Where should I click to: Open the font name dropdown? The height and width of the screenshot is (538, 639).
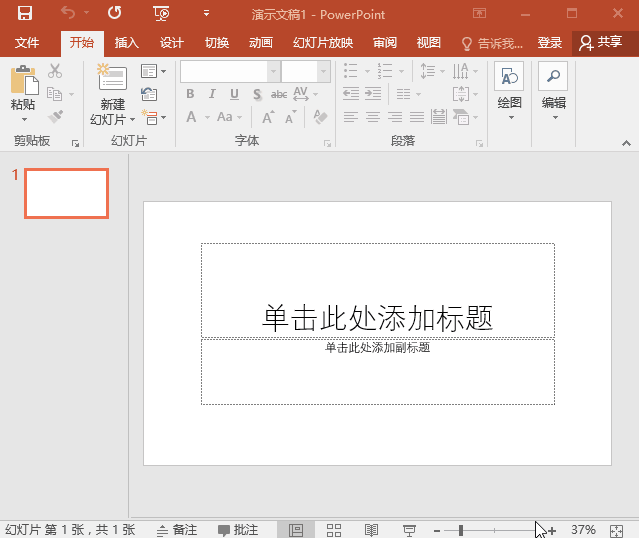[x=273, y=72]
